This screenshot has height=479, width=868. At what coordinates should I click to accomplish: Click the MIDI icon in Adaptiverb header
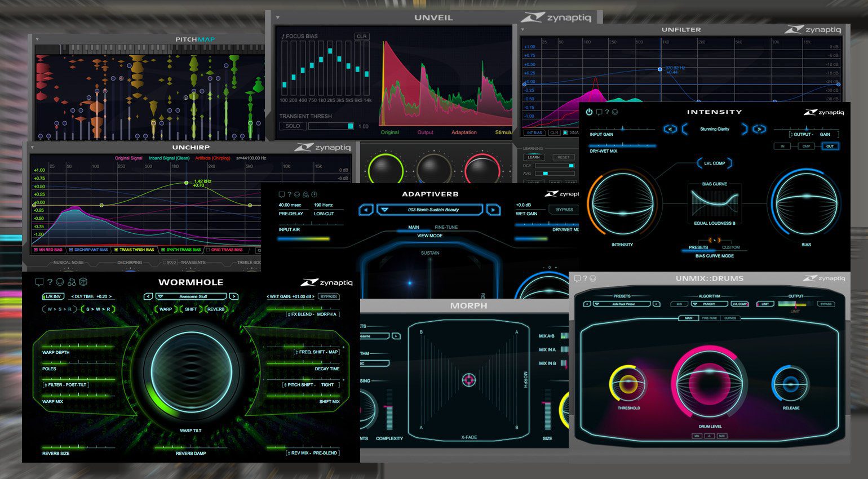click(x=297, y=194)
